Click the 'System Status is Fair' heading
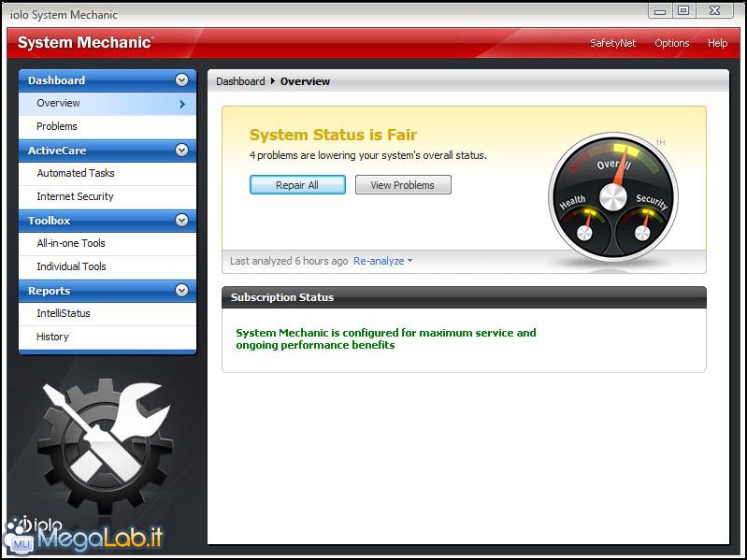The width and height of the screenshot is (747, 560). (333, 135)
